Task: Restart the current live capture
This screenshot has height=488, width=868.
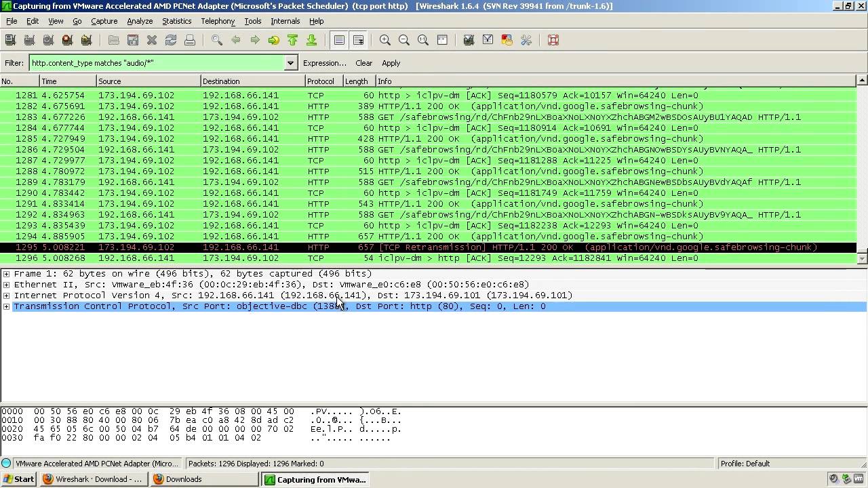Action: point(85,40)
